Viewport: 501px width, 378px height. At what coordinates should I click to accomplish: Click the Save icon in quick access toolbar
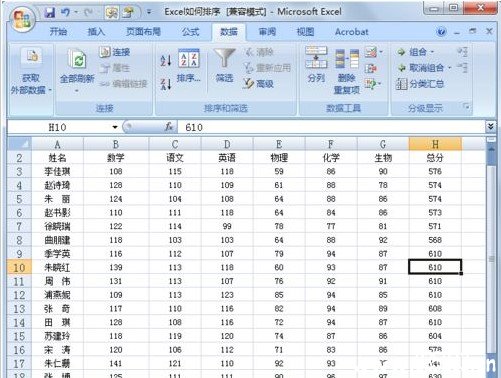click(50, 13)
